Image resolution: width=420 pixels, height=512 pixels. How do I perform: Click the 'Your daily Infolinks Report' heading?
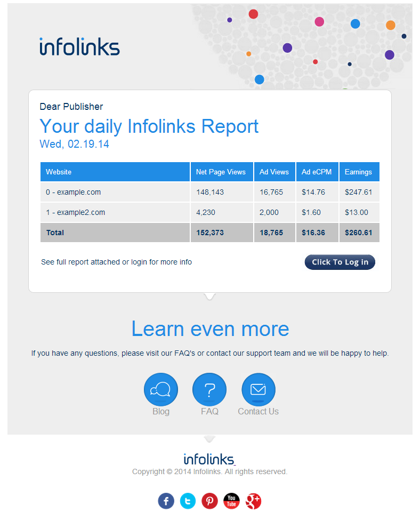pyautogui.click(x=149, y=126)
